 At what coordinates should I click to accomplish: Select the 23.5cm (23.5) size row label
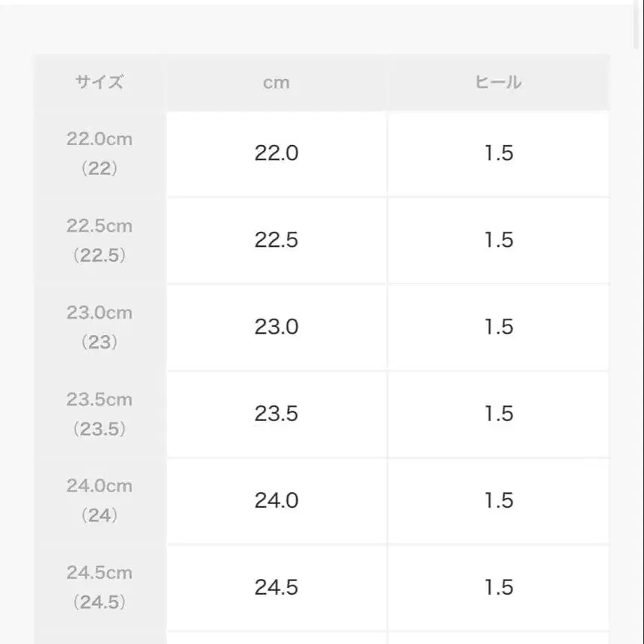tap(99, 414)
